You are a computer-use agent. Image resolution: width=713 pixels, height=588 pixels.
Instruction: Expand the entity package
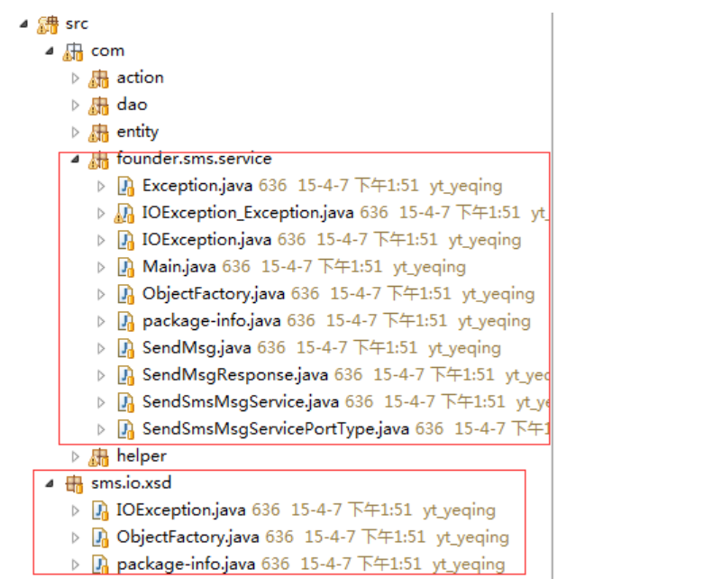pos(76,132)
